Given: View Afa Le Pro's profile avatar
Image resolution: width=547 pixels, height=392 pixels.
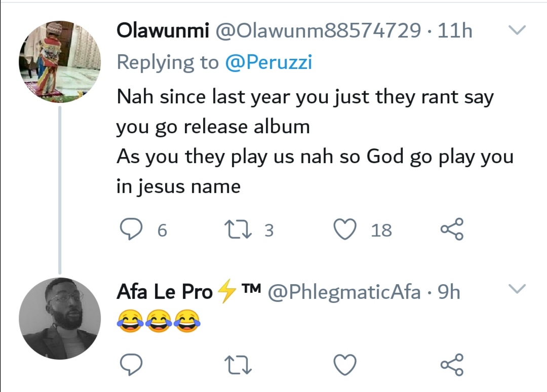Looking at the screenshot, I should (60, 319).
